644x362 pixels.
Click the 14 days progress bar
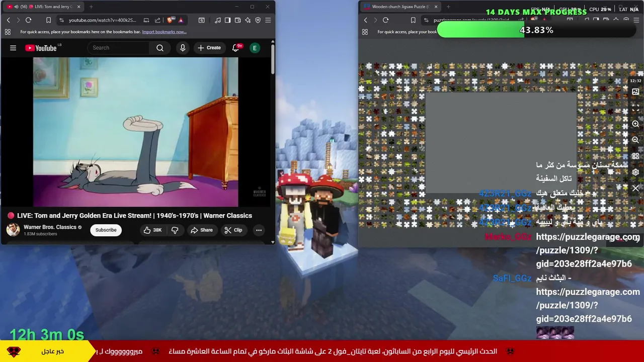coord(537,30)
